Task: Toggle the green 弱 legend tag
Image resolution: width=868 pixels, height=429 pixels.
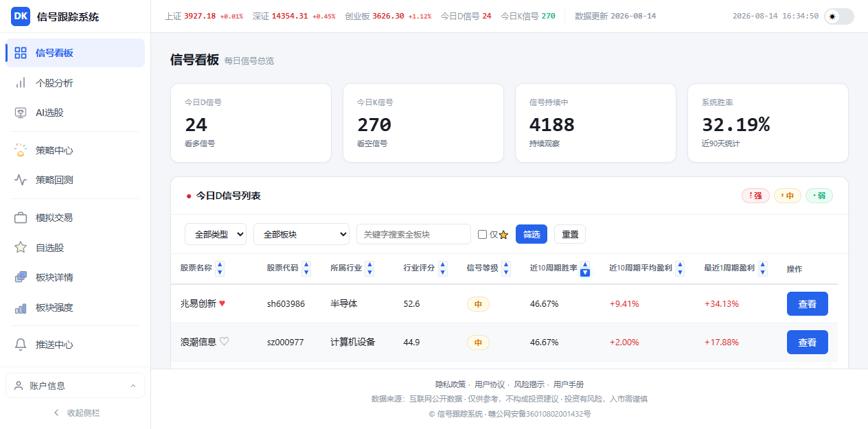Action: tap(819, 196)
